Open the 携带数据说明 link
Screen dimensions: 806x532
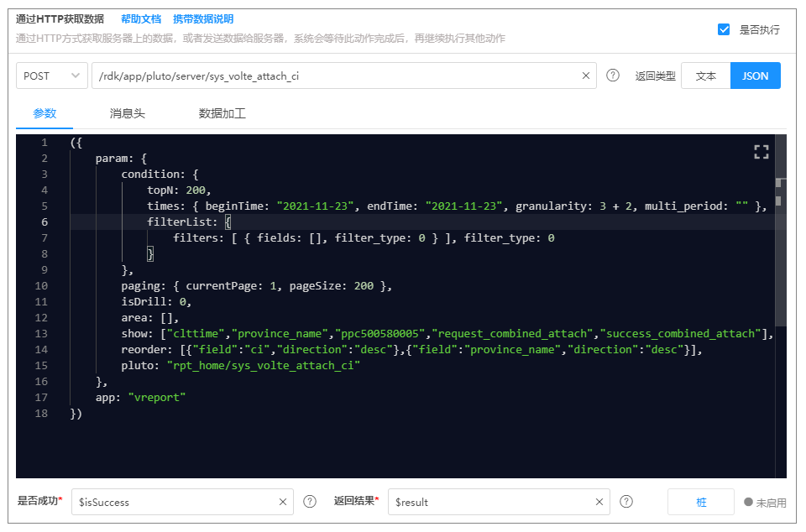click(x=203, y=18)
